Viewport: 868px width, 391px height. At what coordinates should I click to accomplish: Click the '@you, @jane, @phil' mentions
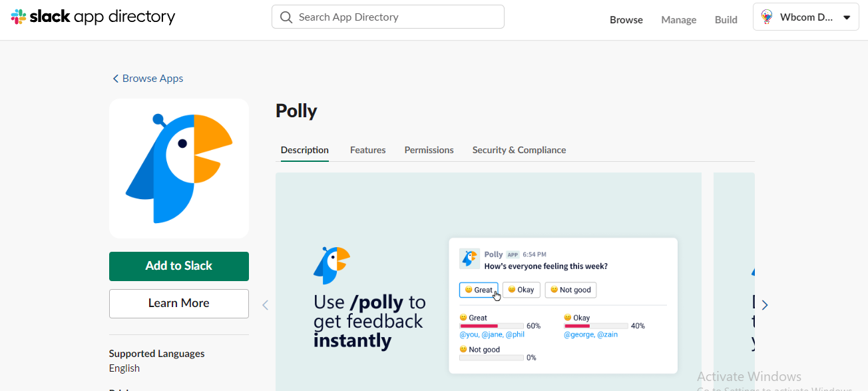(x=492, y=334)
